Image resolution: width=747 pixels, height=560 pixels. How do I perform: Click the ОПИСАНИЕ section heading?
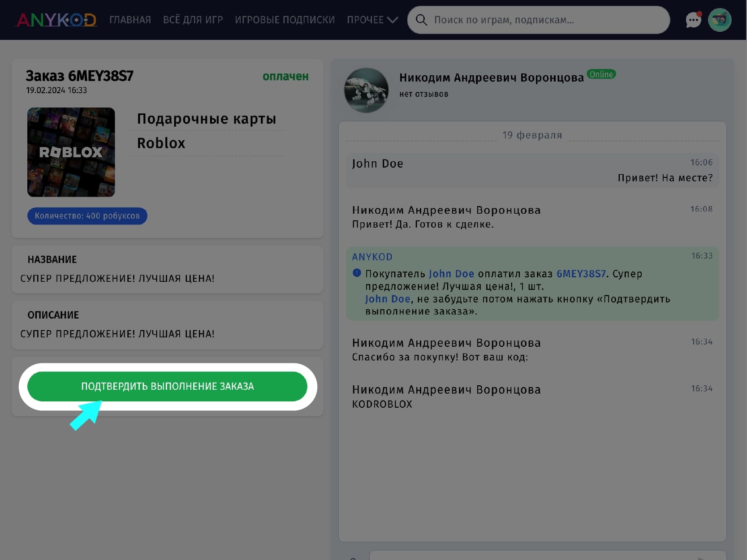pos(53,315)
